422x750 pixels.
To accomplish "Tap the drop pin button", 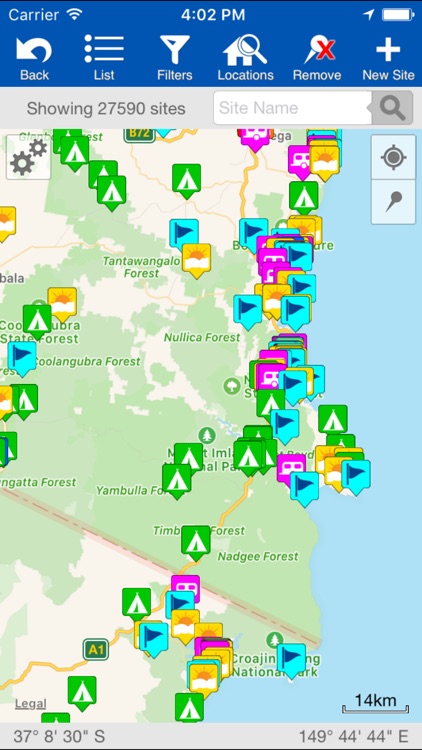I will pyautogui.click(x=393, y=202).
